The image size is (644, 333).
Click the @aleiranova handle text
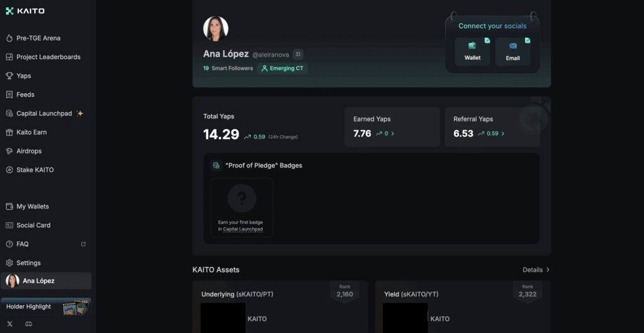point(270,55)
